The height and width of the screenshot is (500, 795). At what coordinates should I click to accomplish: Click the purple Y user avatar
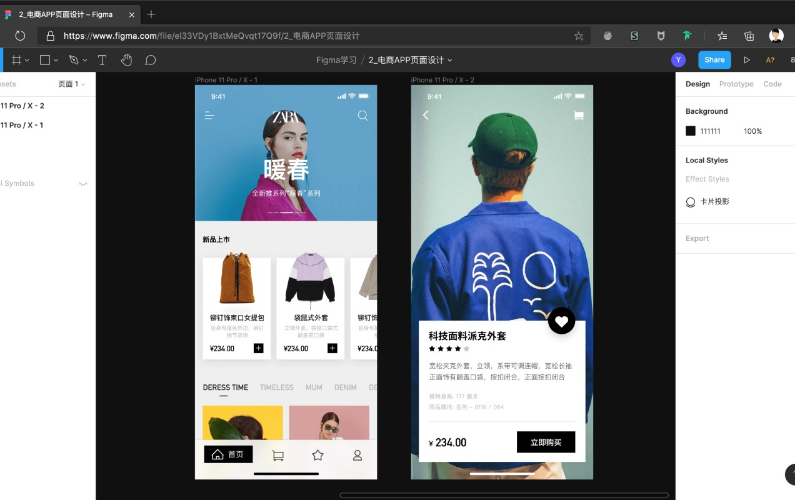coord(678,60)
